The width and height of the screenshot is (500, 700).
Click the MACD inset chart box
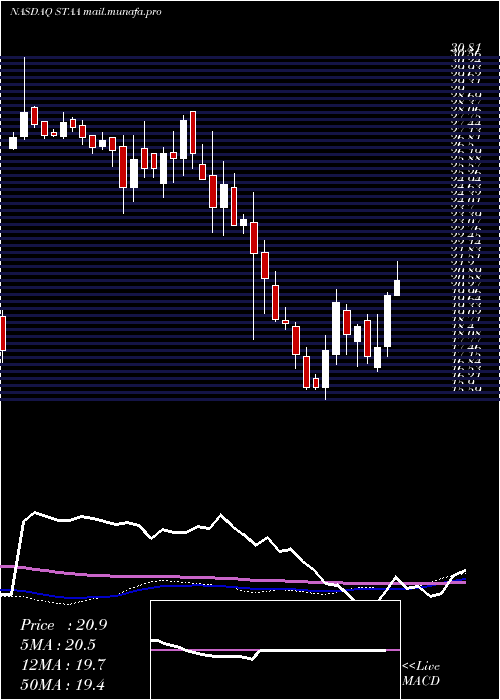(x=275, y=650)
